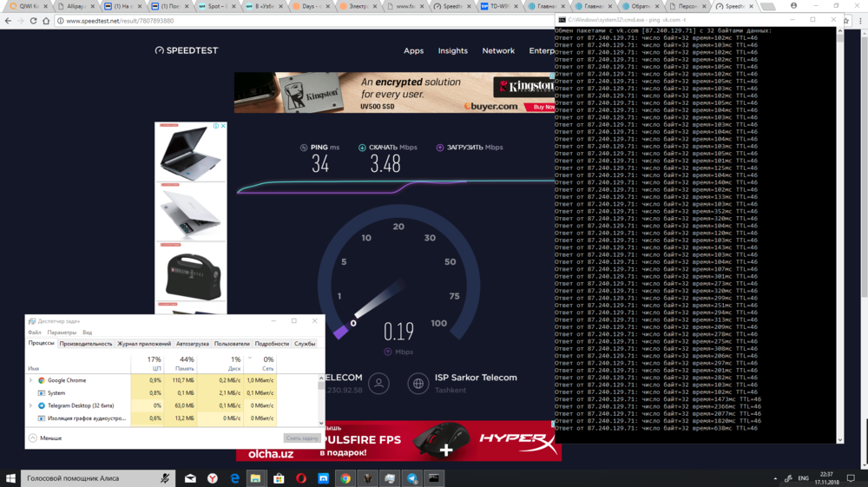Open Microsoft Edge from the taskbar
The image size is (868, 487).
point(234,478)
